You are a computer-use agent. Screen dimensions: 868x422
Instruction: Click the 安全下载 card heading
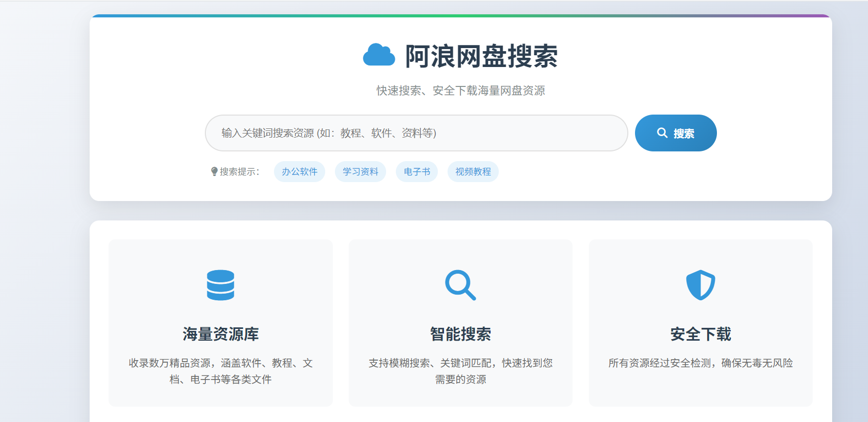[701, 334]
